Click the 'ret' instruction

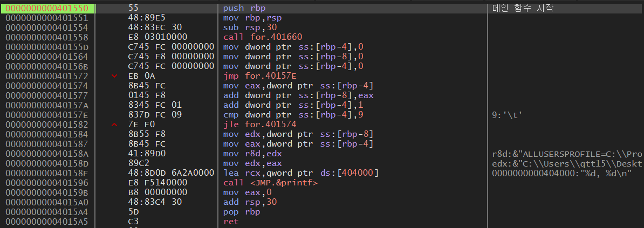pos(230,222)
